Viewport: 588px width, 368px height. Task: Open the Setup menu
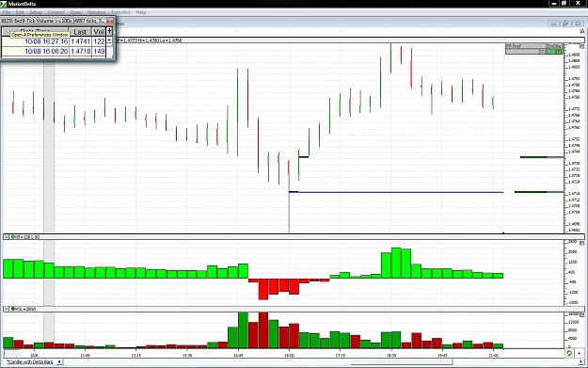(36, 12)
